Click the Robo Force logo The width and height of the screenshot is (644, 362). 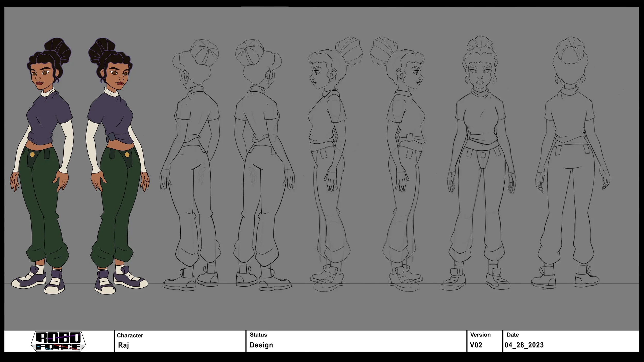pyautogui.click(x=58, y=341)
